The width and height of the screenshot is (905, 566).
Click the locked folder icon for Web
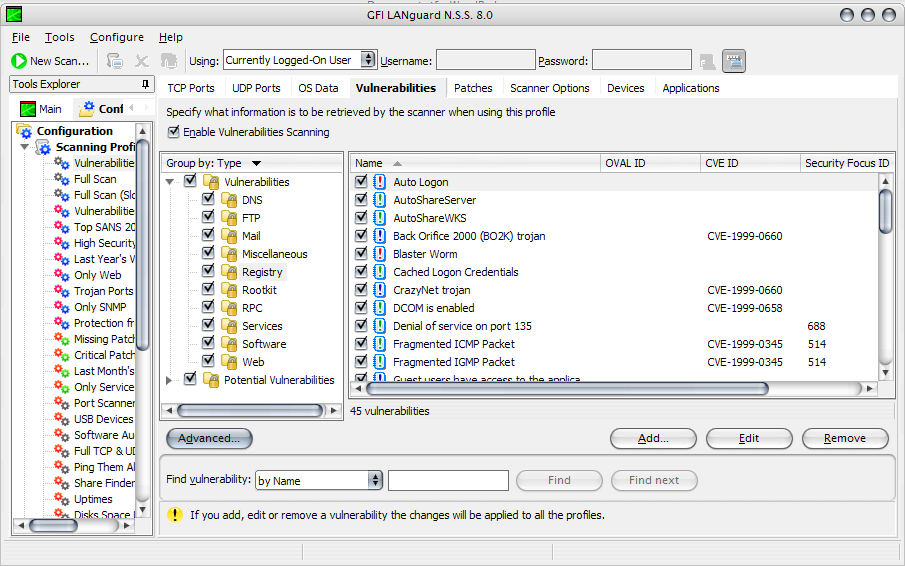pos(229,362)
